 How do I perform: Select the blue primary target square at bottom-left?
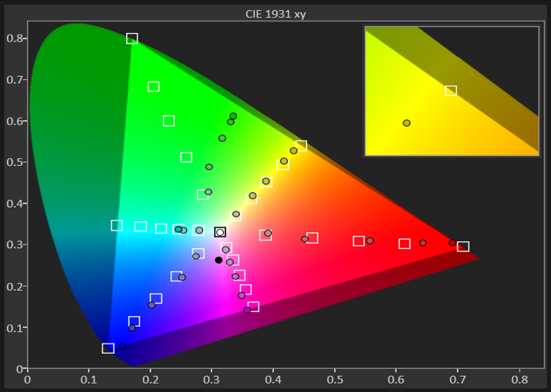(x=108, y=348)
